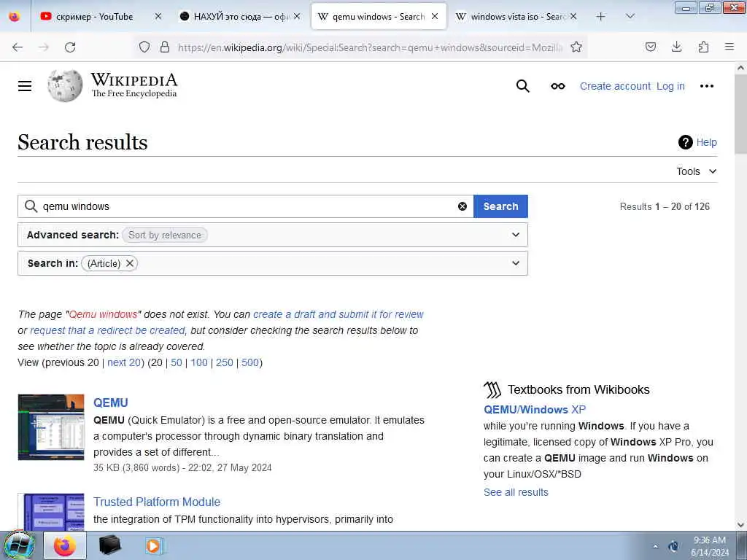
Task: Click See all results link
Action: coord(516,492)
